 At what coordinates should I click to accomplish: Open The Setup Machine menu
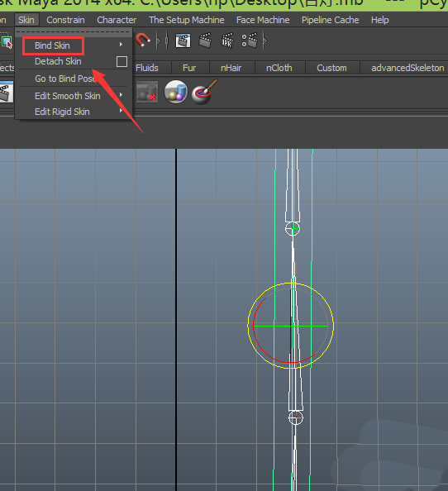point(187,20)
